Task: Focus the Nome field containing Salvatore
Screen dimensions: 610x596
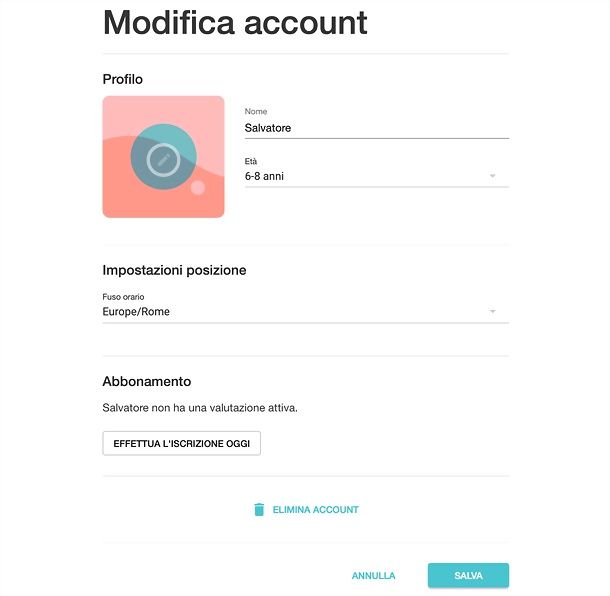Action: click(x=377, y=128)
